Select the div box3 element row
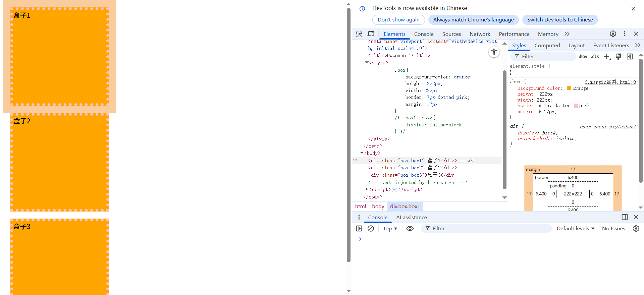 point(427,175)
